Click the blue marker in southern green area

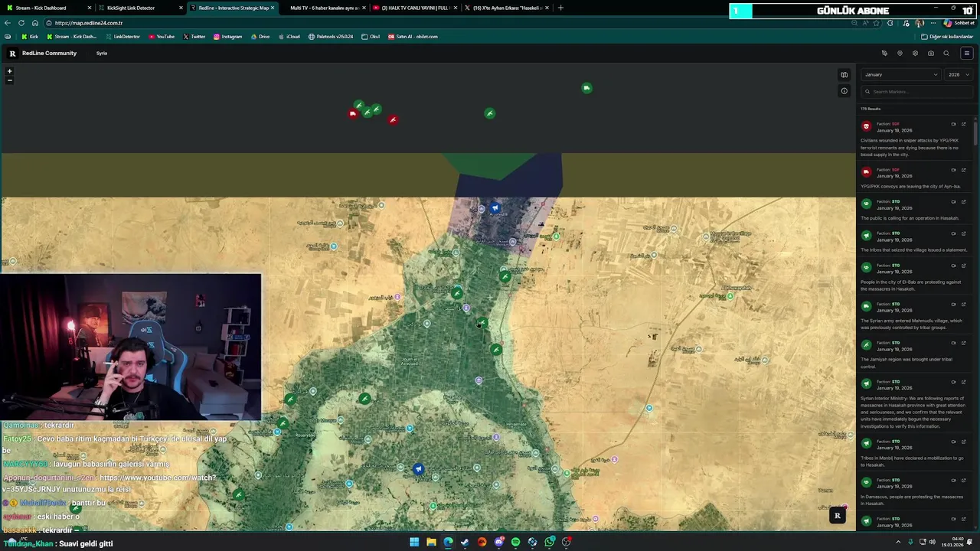tap(418, 469)
